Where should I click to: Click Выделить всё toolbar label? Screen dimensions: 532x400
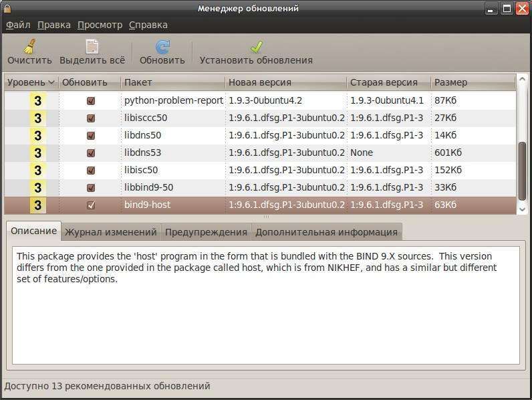coord(92,60)
